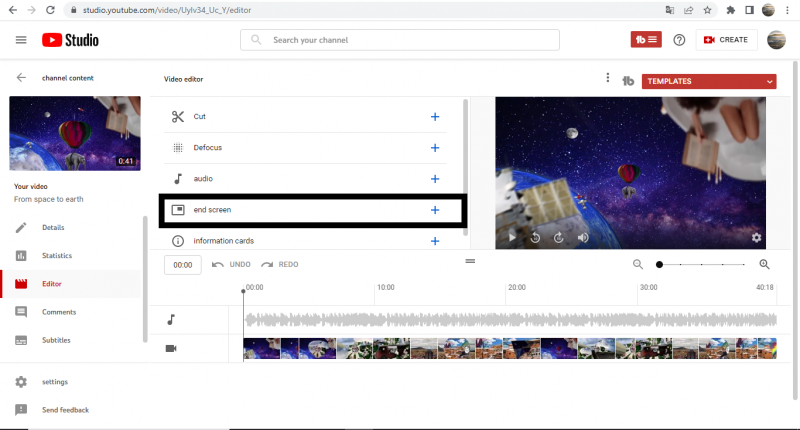
Task: Open Comments in the sidebar
Action: click(58, 312)
